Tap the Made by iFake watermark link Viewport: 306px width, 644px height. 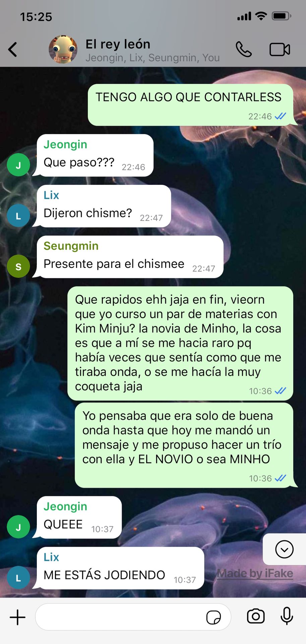coord(255,574)
